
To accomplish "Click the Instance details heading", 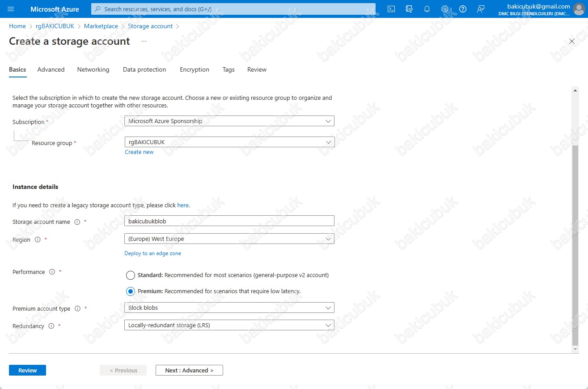I will (x=35, y=187).
